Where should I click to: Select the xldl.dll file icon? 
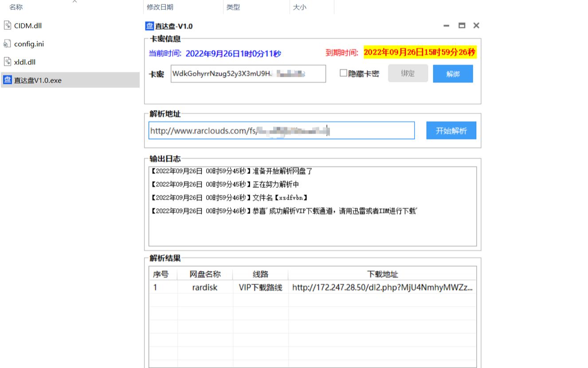click(x=7, y=62)
